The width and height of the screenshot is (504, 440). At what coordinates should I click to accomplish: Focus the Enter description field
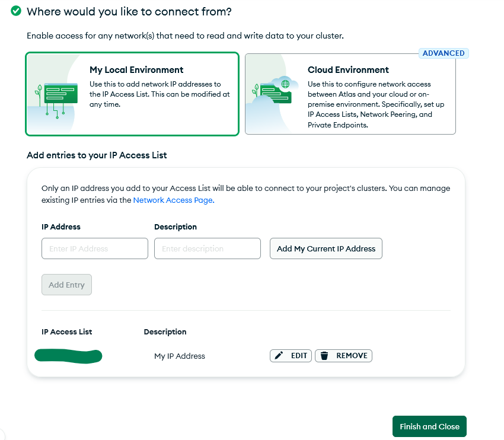[x=208, y=248]
